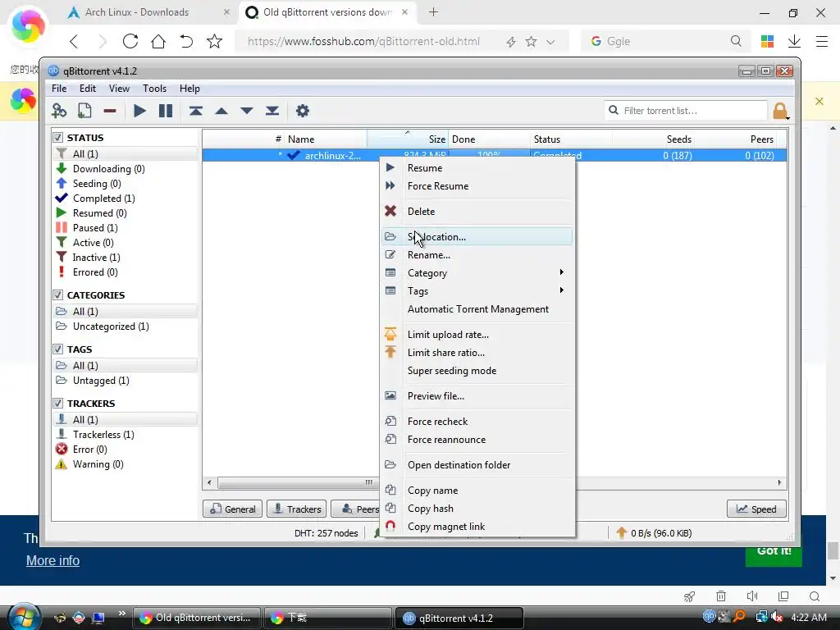Click search magnifier in browser search box

(736, 41)
